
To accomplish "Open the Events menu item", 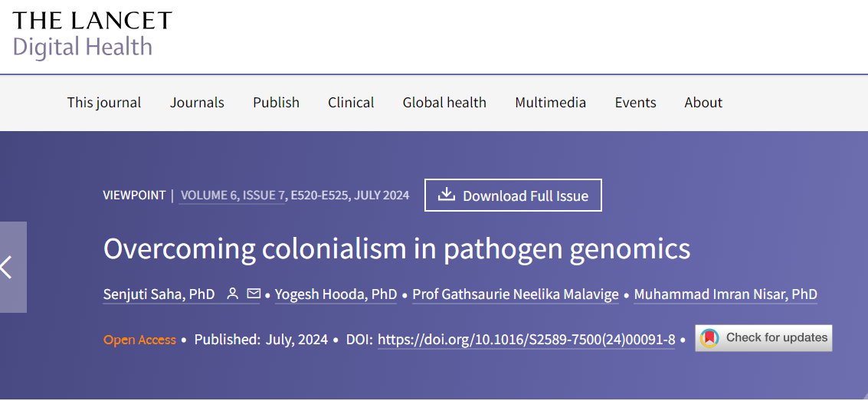I will pyautogui.click(x=635, y=103).
